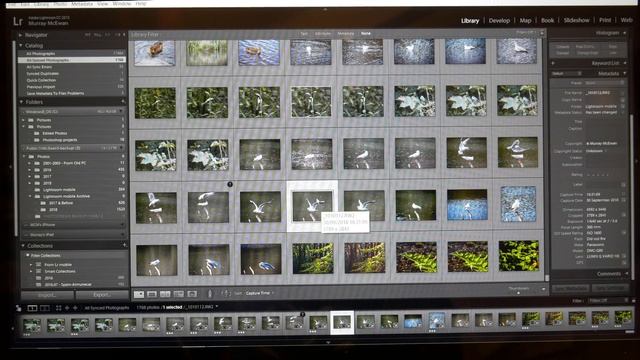Select the Library module tab

click(x=470, y=20)
